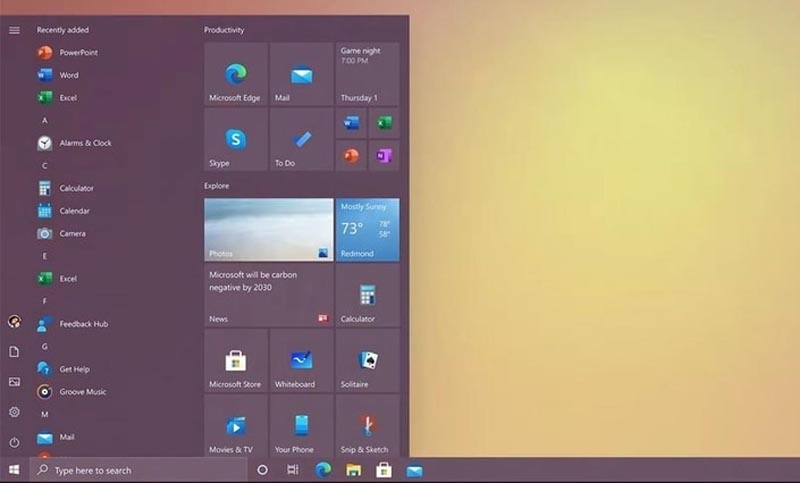Image resolution: width=800 pixels, height=483 pixels.
Task: Open the small OneNote tile
Action: (x=384, y=156)
